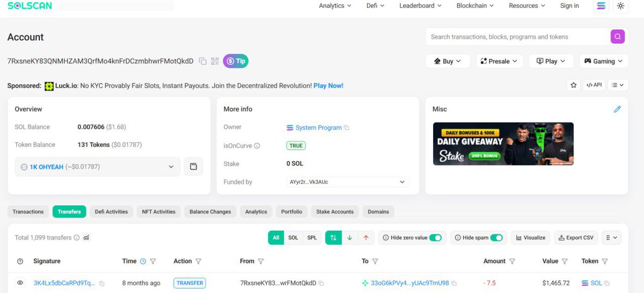Screen dimensions: 644x293
Task: Copy the System Program owner address
Action: [347, 128]
